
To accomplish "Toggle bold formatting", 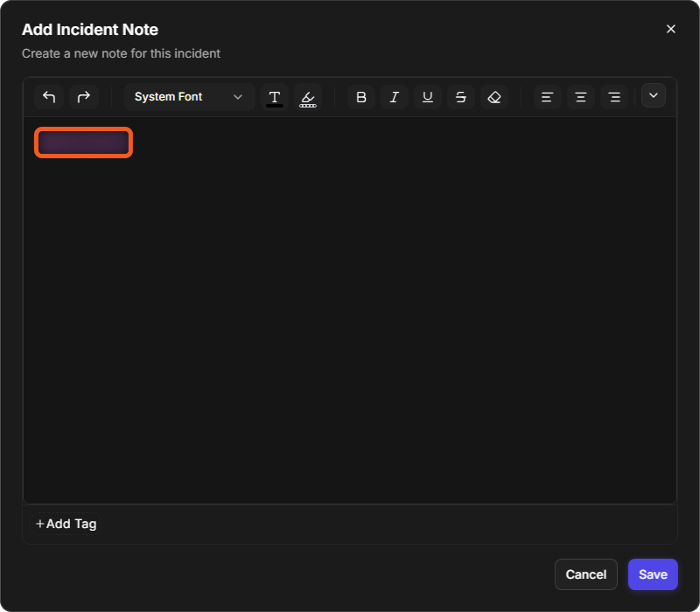I will point(361,97).
